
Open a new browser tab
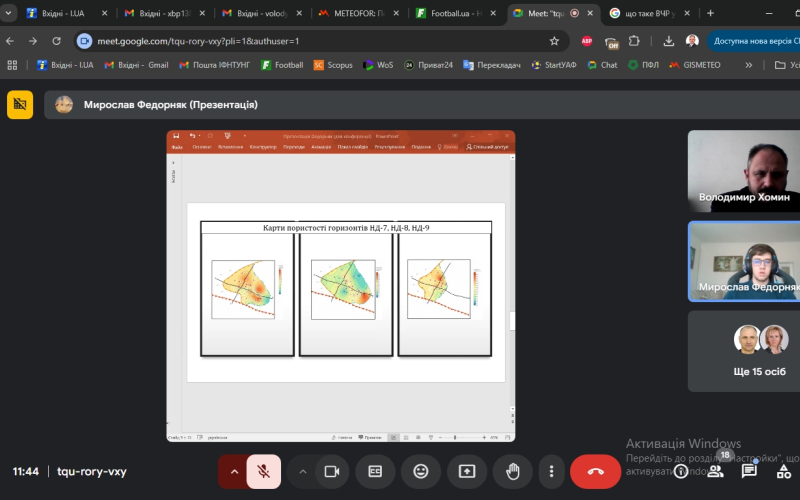[x=710, y=13]
